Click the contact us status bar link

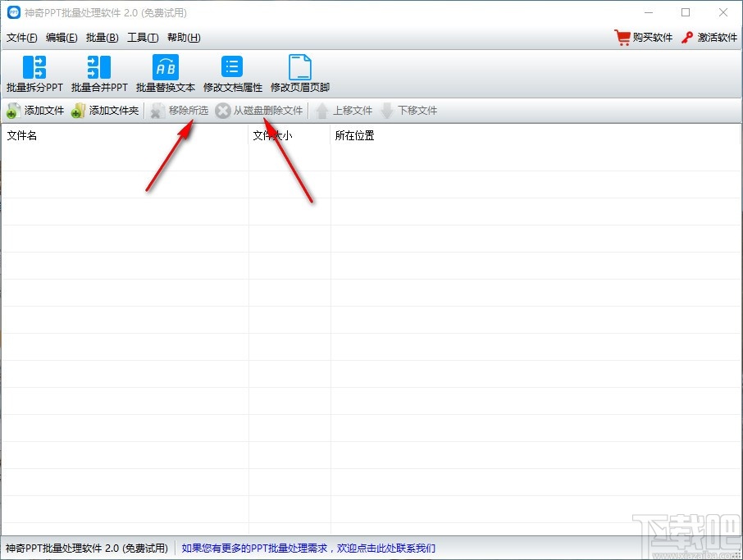(x=308, y=549)
